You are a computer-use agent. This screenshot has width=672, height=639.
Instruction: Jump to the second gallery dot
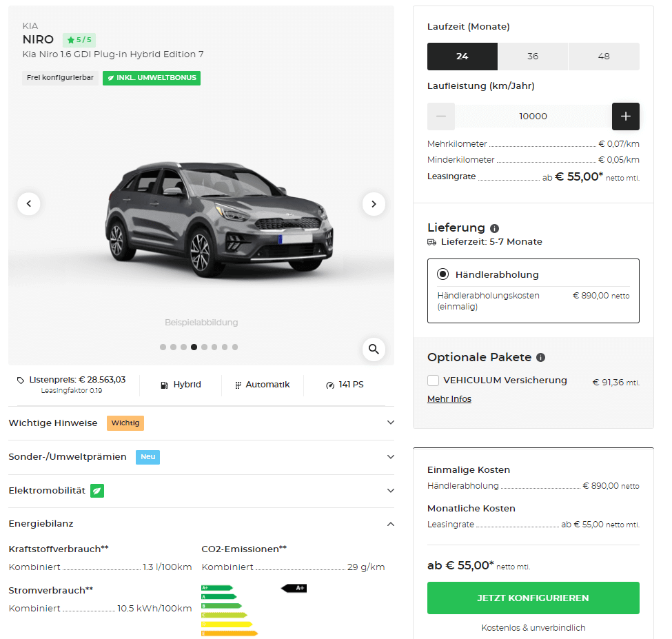pos(173,347)
